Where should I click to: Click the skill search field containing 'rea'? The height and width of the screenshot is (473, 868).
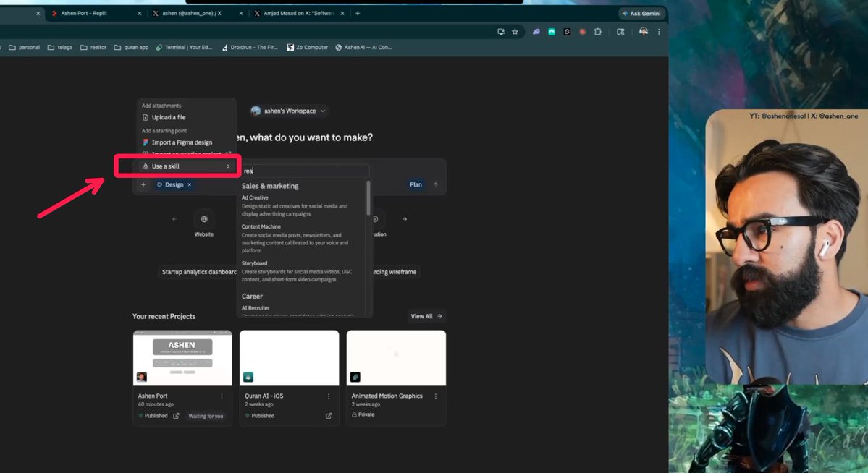(x=305, y=171)
